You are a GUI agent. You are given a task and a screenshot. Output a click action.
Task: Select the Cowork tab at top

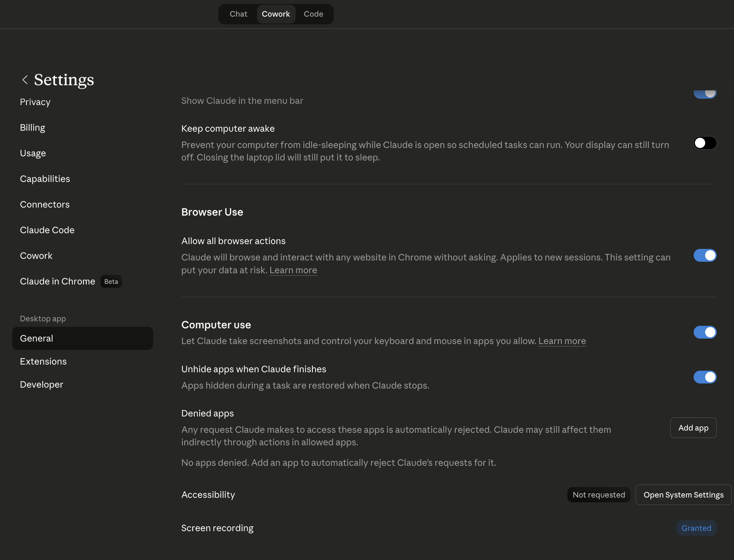click(275, 14)
